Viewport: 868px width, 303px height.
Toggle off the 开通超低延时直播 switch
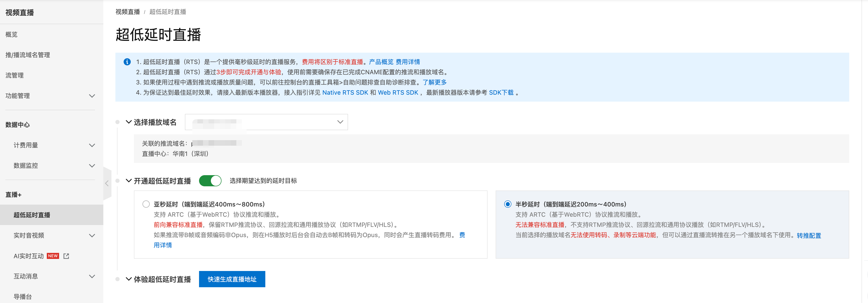[x=210, y=181]
